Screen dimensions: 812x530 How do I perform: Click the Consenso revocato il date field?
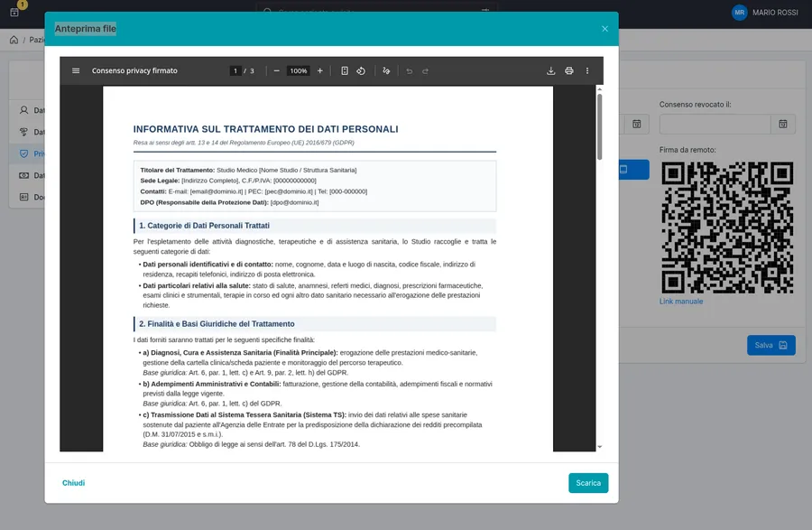[715, 125]
